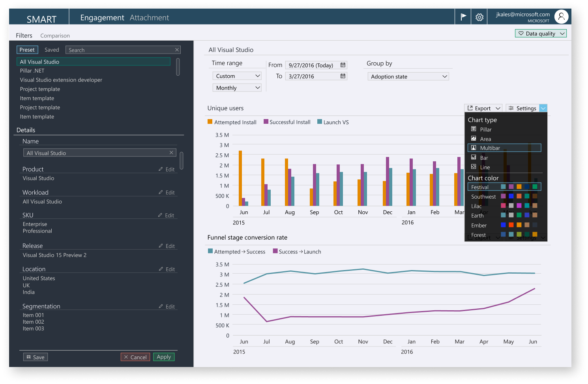Edit the Workload detail
Viewport: 588px width, 384px height.
click(x=167, y=192)
